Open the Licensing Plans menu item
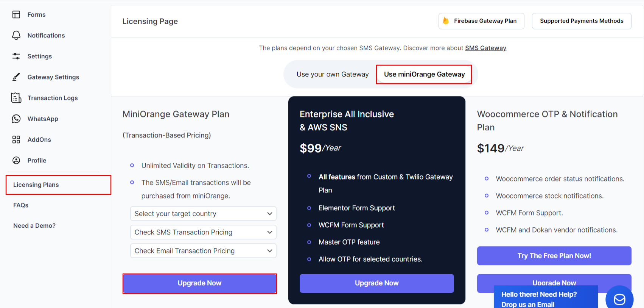The width and height of the screenshot is (644, 308). click(x=36, y=184)
